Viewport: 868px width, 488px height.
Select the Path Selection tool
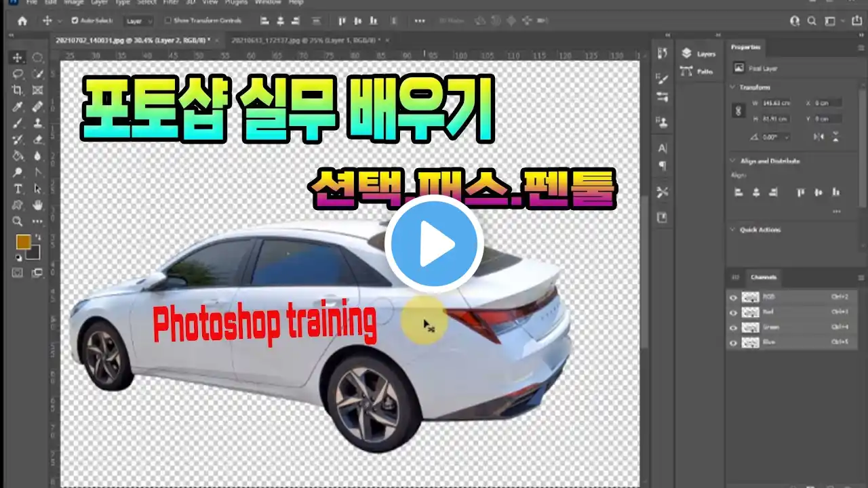[38, 188]
